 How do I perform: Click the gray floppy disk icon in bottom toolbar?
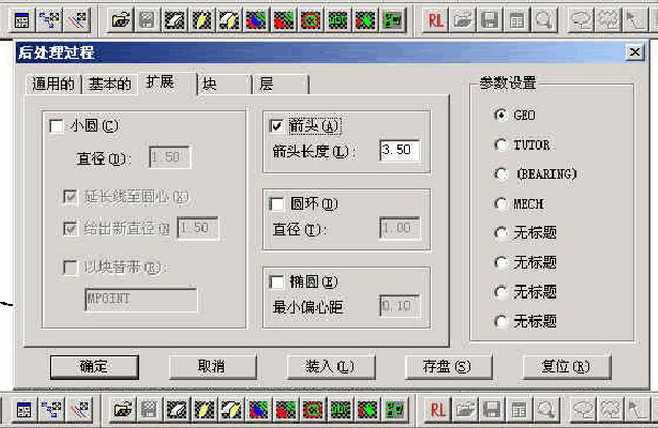[x=491, y=409]
